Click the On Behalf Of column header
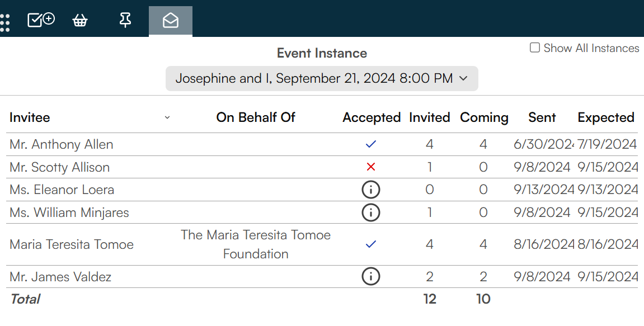Image resolution: width=644 pixels, height=326 pixels. pyautogui.click(x=256, y=117)
